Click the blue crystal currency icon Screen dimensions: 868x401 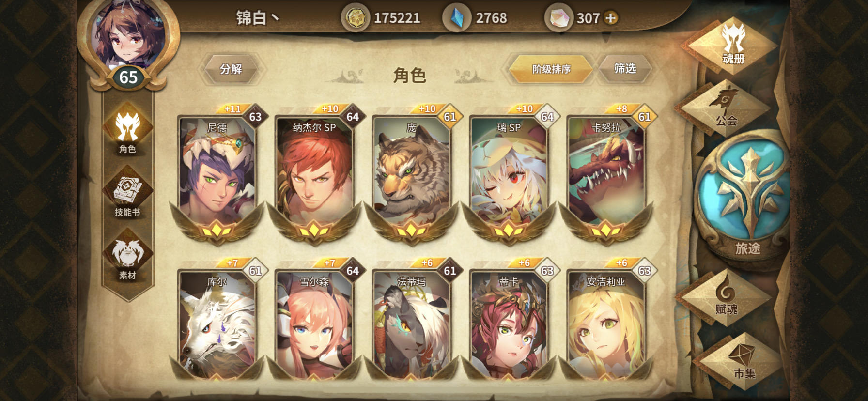click(457, 18)
